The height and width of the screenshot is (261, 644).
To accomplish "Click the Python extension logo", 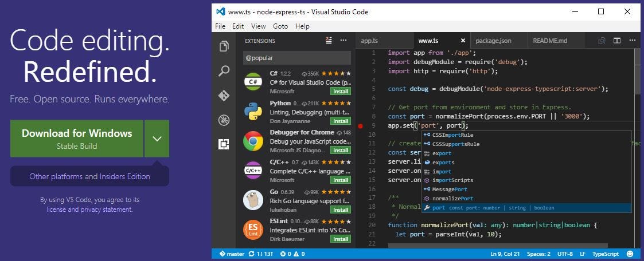I will 253,112.
